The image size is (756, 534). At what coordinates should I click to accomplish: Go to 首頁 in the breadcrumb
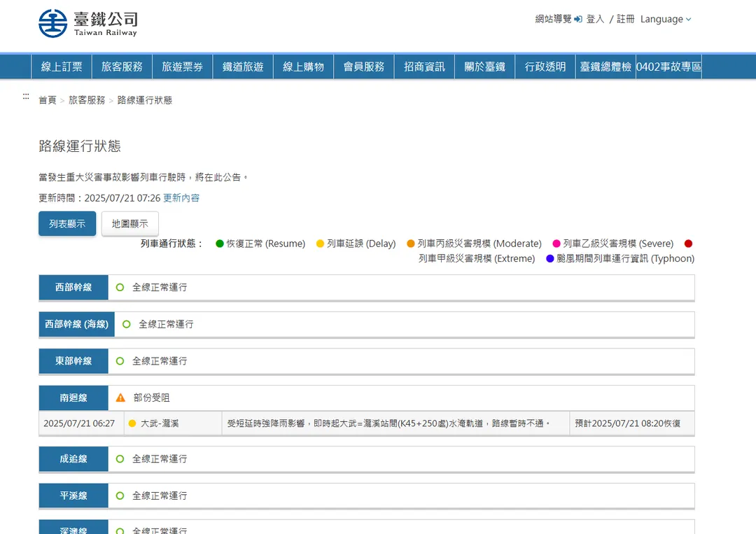[48, 100]
